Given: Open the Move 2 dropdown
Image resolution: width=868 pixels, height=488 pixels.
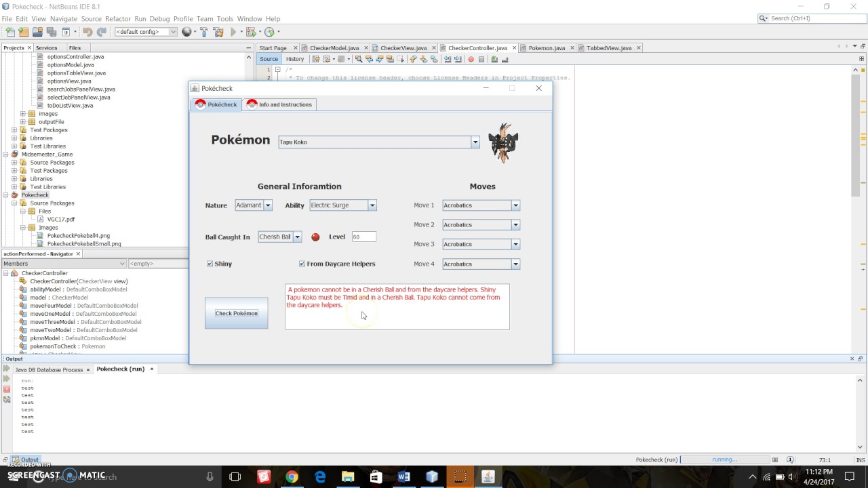Looking at the screenshot, I should (515, 225).
